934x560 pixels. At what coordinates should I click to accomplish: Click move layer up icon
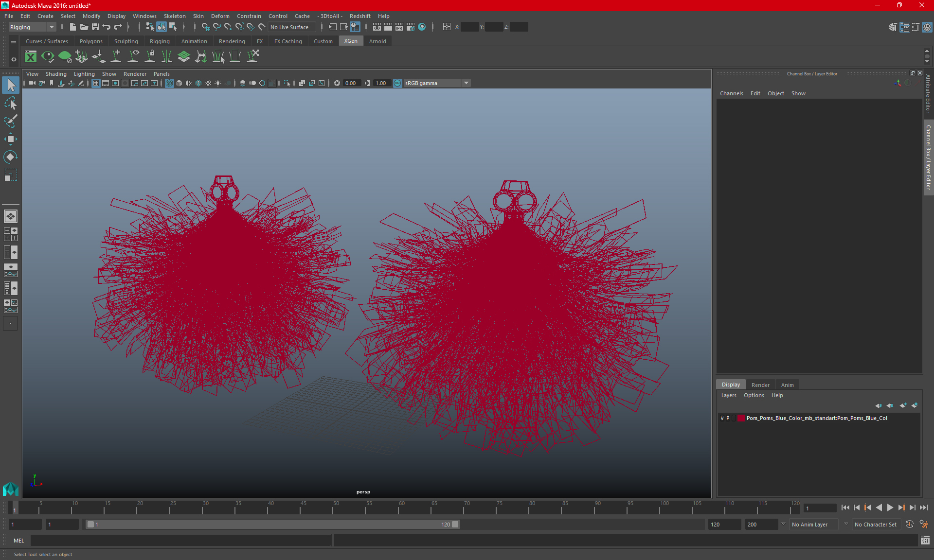[879, 405]
